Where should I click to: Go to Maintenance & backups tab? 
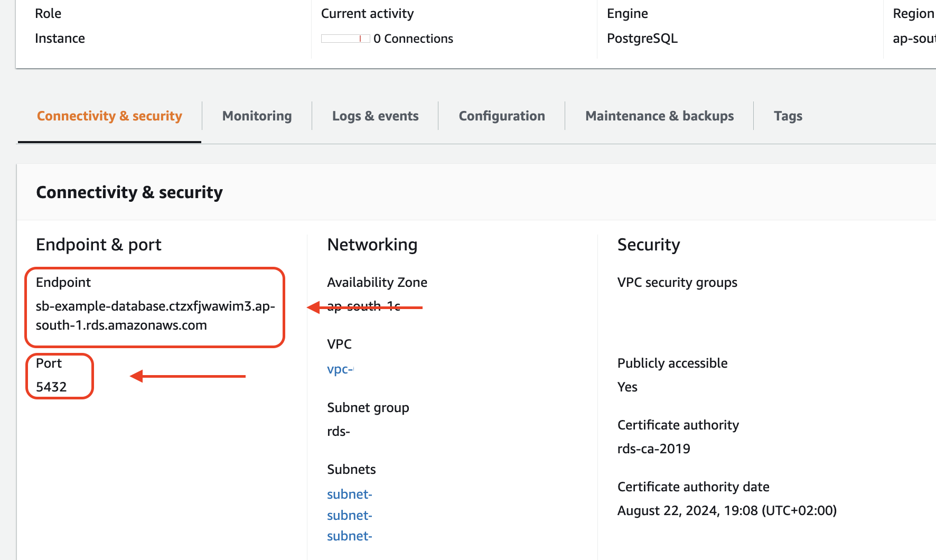(x=659, y=116)
